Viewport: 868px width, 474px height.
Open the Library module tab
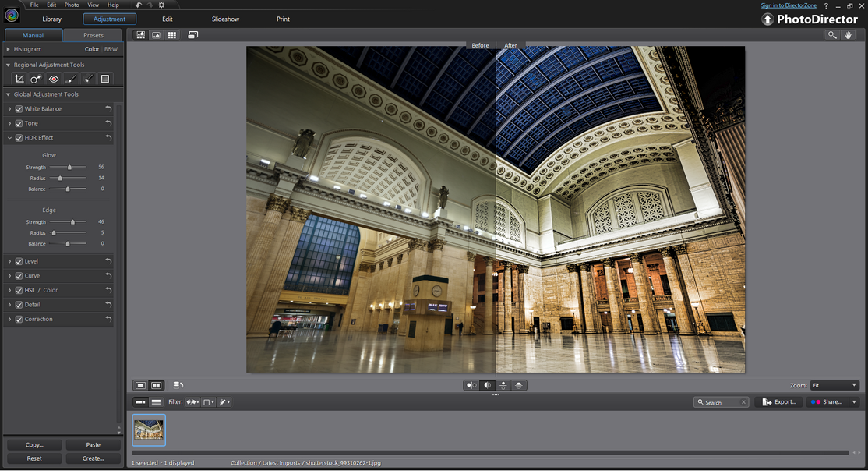click(52, 19)
